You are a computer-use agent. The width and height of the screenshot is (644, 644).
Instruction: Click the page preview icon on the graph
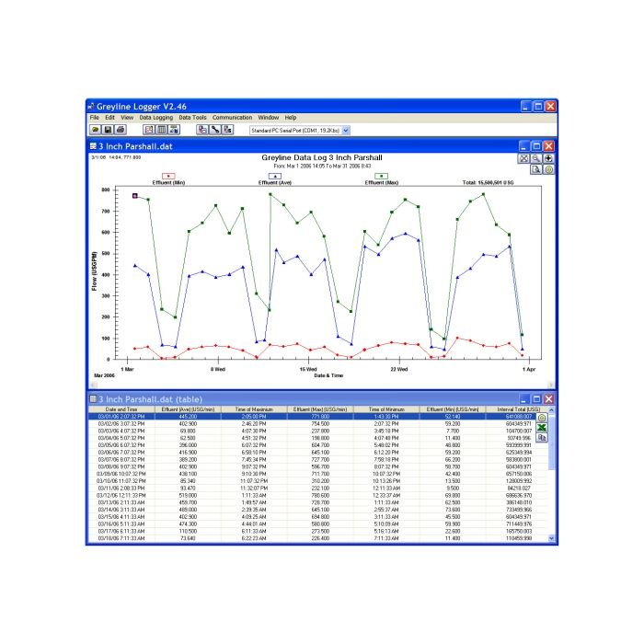[536, 169]
